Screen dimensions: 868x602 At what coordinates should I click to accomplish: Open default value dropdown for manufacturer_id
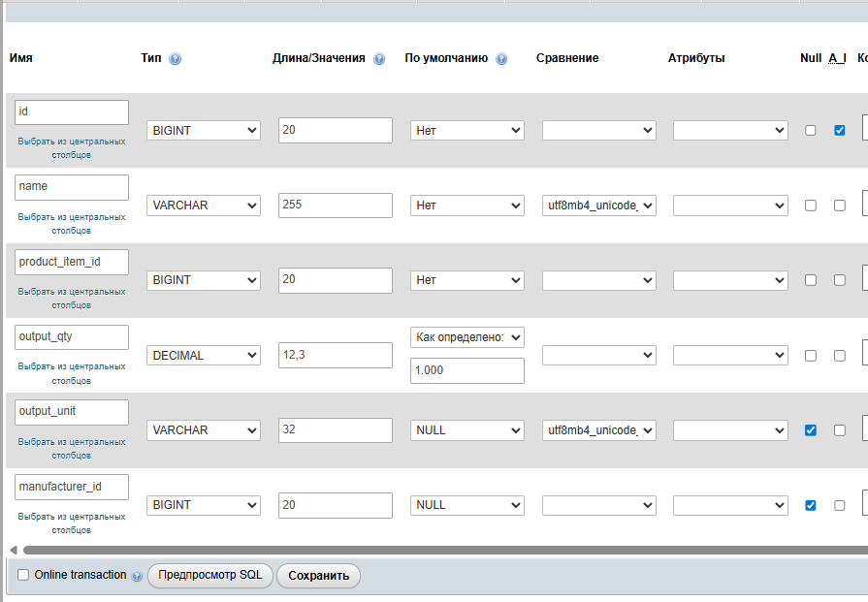point(466,505)
